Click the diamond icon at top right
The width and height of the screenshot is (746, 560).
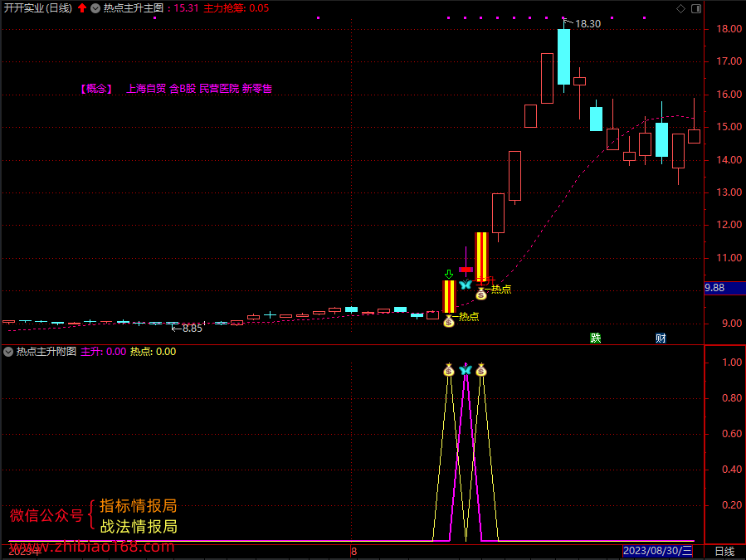(680, 8)
